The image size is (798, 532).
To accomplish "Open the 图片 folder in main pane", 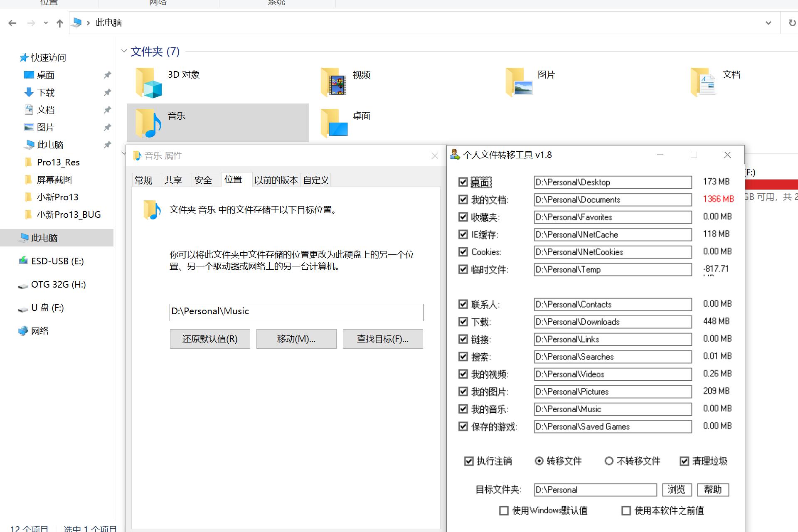I will point(546,75).
